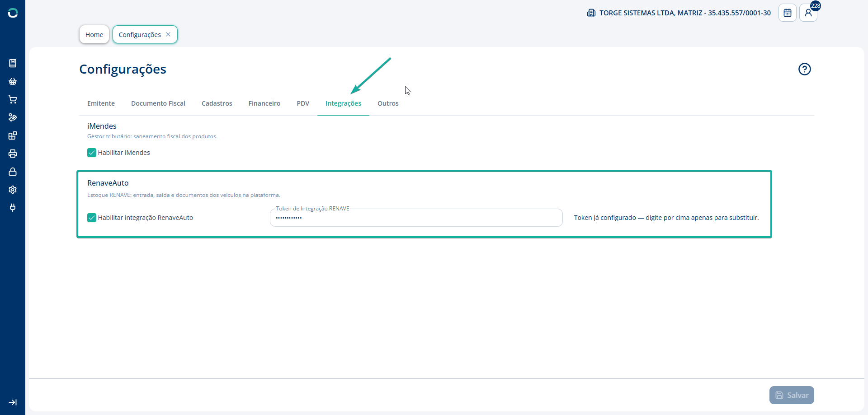Open the hand-with-coin sidebar icon
This screenshot has height=415, width=868.
coord(13,117)
